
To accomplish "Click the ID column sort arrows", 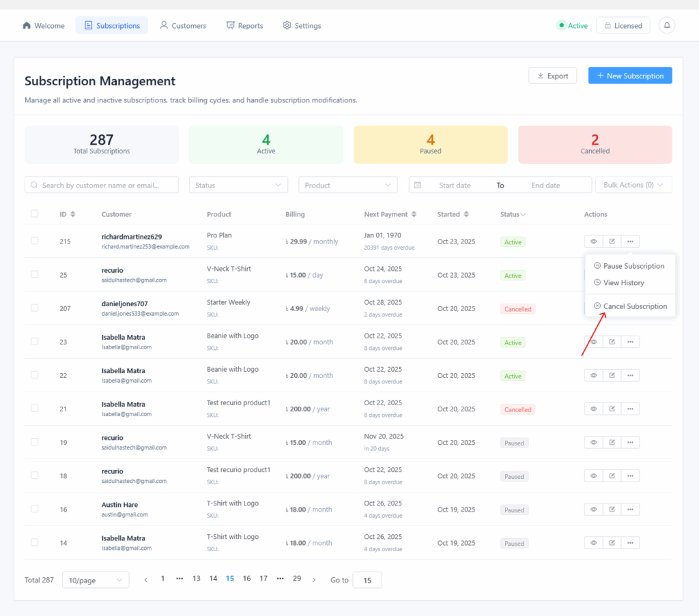I will [x=72, y=214].
